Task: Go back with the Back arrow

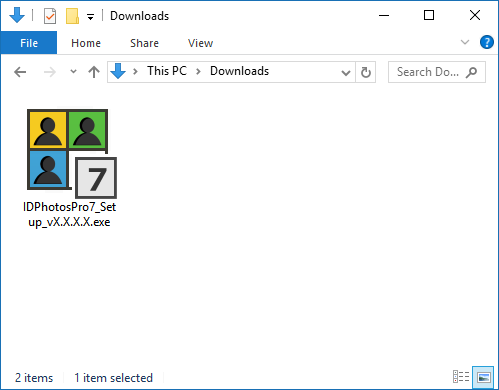Action: 20,72
